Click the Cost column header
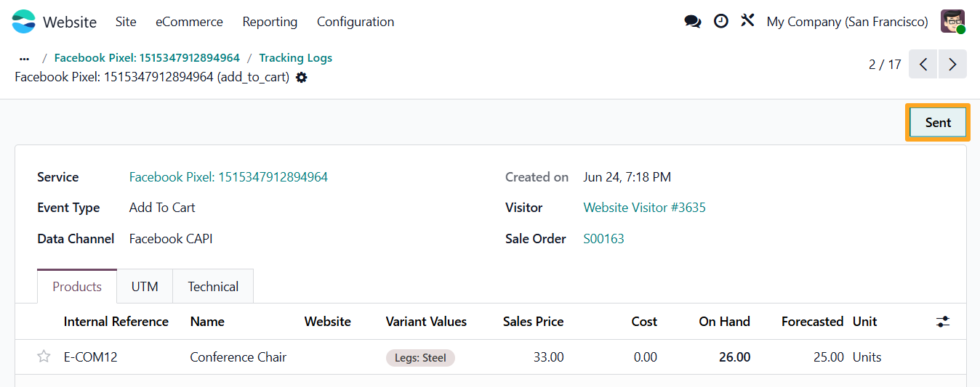980x387 pixels. [644, 322]
